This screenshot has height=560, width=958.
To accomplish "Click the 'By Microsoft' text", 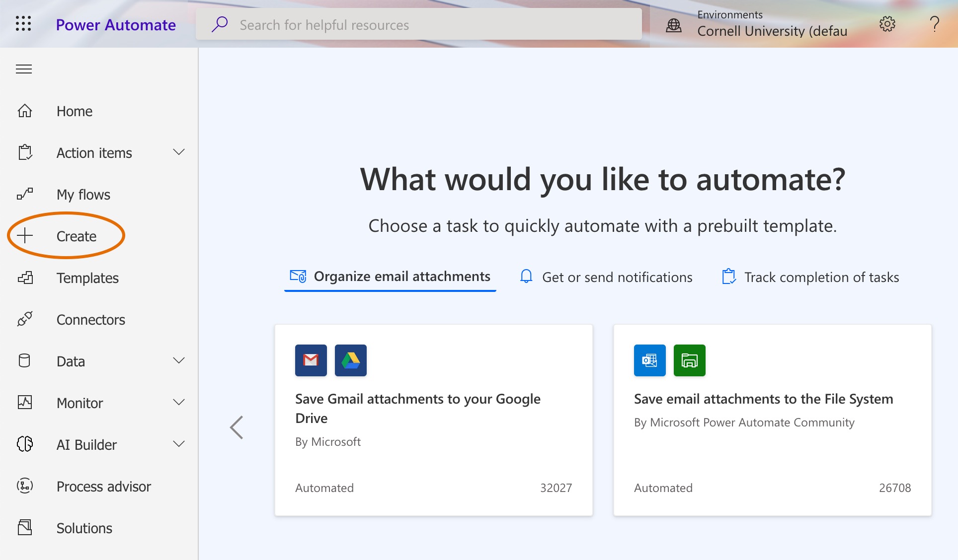I will pos(328,441).
